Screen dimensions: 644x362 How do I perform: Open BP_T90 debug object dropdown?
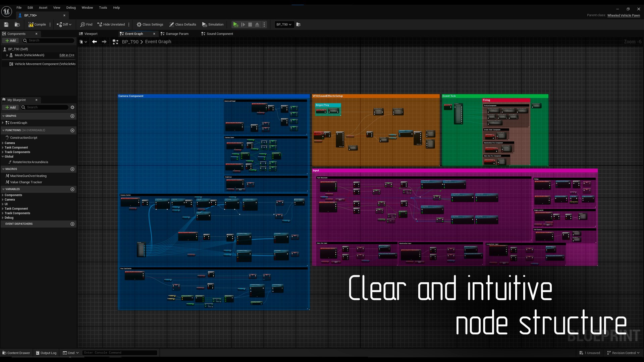click(284, 24)
